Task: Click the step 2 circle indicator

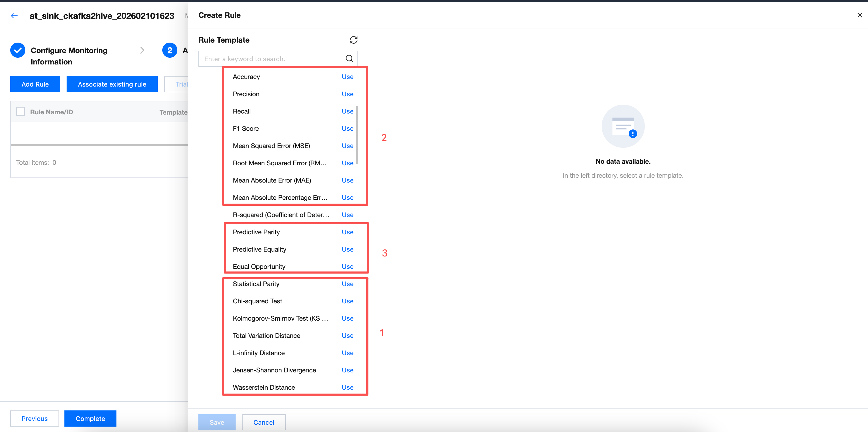Action: click(x=170, y=50)
